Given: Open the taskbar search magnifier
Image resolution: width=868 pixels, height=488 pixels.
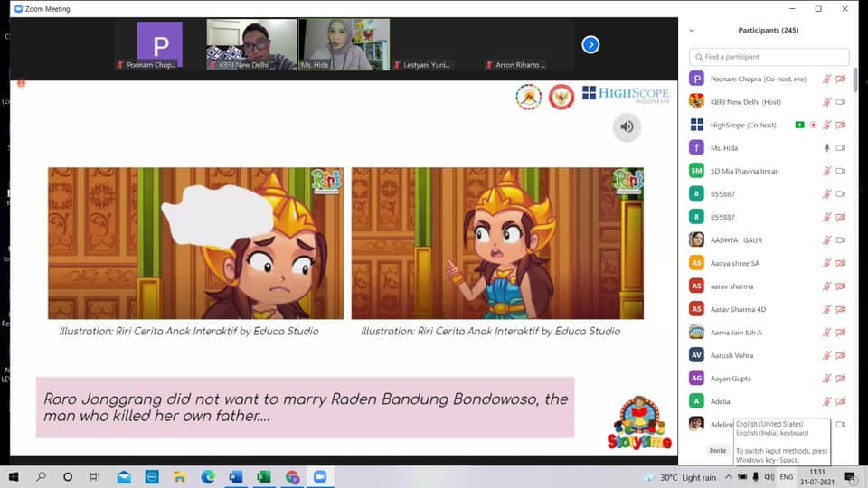Looking at the screenshot, I should pyautogui.click(x=41, y=477).
